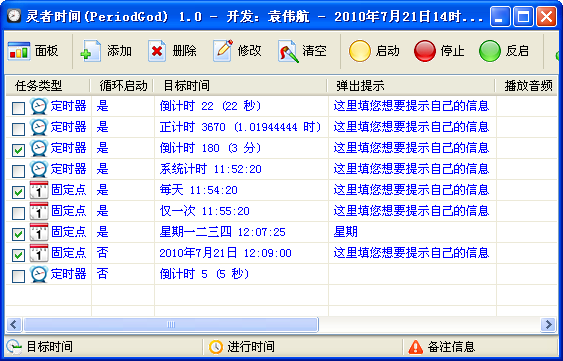The width and height of the screenshot is (563, 361).
Task: Open the 面板 panel toolbar icon
Action: coord(19,51)
